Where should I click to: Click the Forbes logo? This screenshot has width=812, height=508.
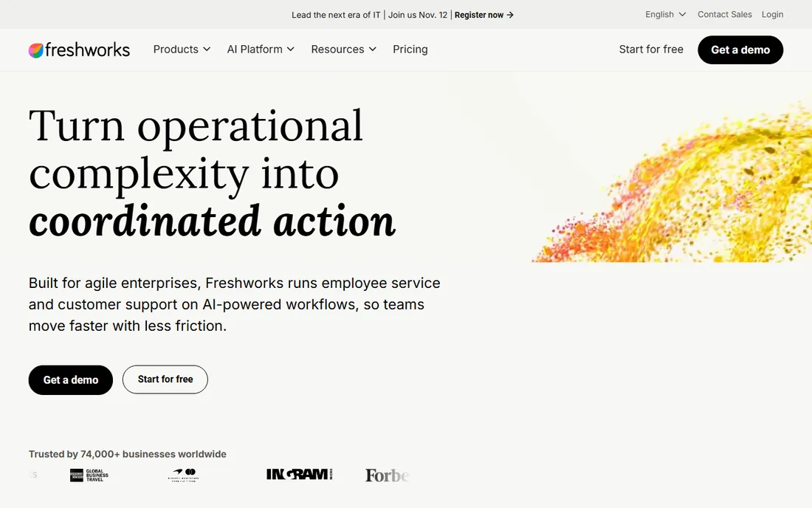coord(387,475)
